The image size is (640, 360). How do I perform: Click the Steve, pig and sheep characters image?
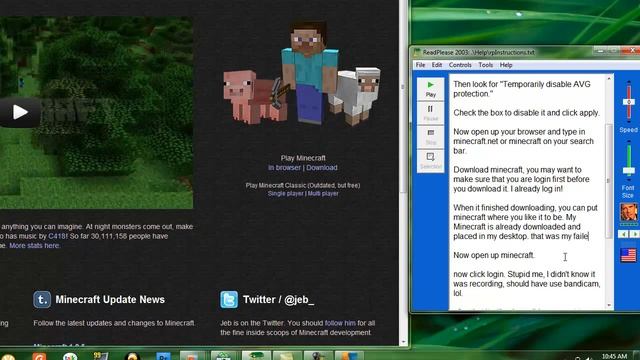click(x=302, y=73)
